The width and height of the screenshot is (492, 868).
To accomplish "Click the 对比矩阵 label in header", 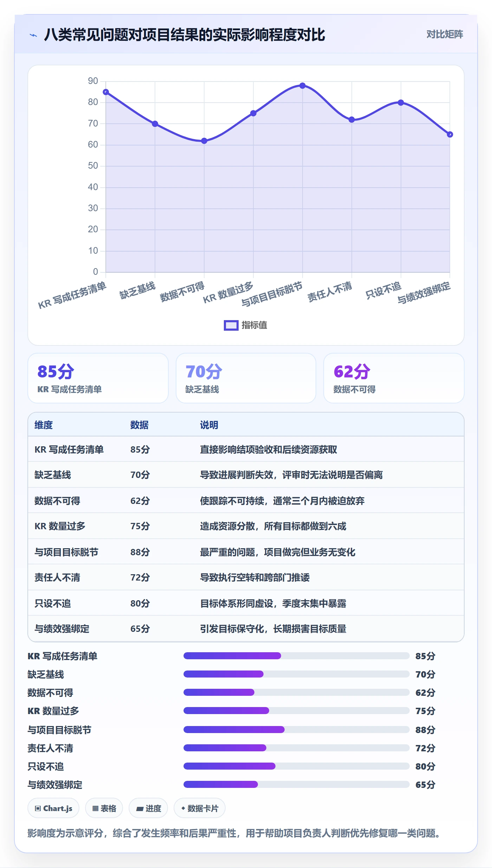I will tap(445, 34).
